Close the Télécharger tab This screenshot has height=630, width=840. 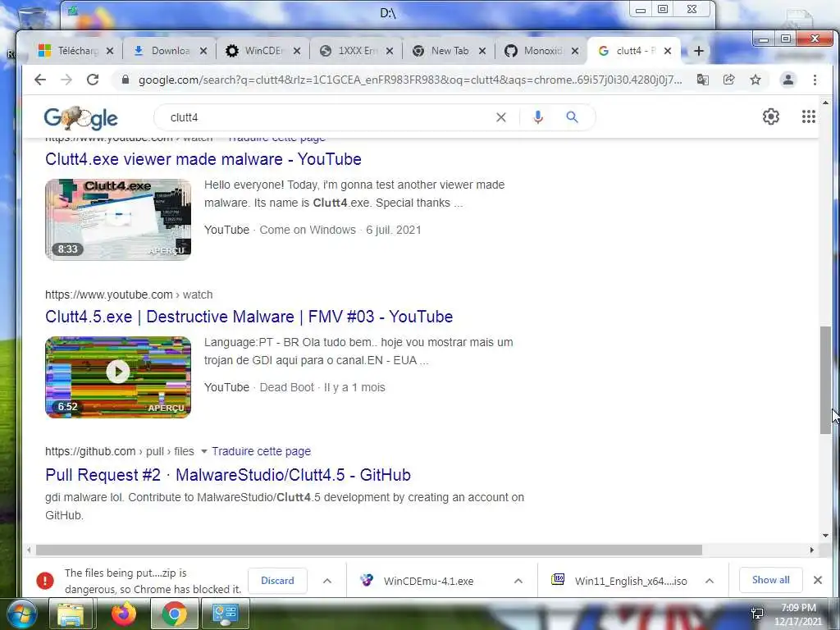pyautogui.click(x=110, y=51)
